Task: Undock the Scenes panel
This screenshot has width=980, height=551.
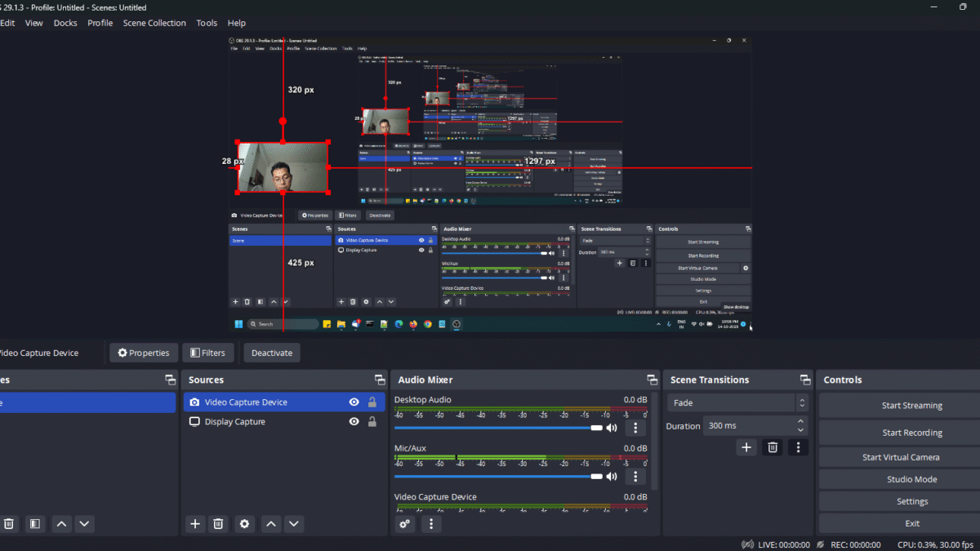Action: tap(170, 380)
